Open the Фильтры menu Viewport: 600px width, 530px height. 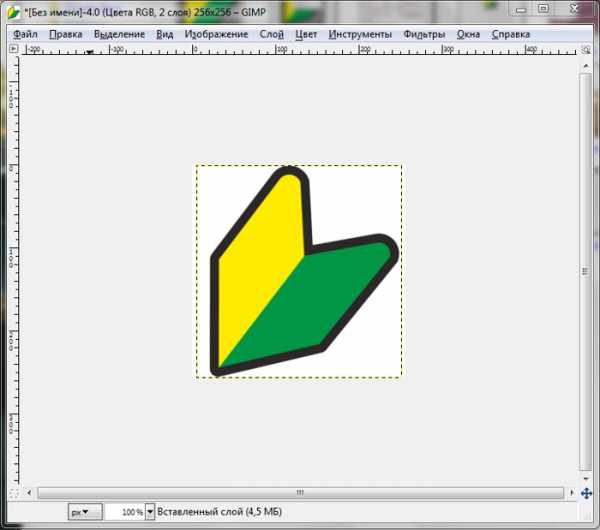tap(424, 34)
